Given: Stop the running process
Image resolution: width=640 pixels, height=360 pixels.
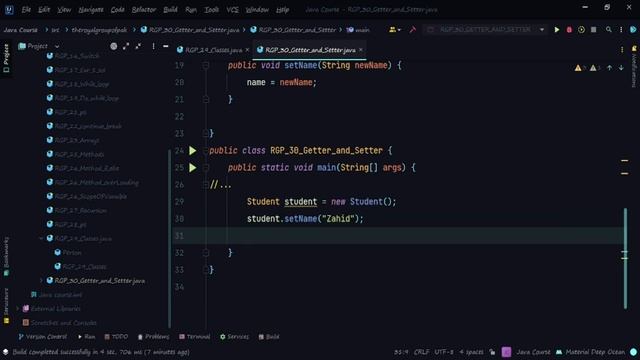Looking at the screenshot, I should tap(593, 30).
